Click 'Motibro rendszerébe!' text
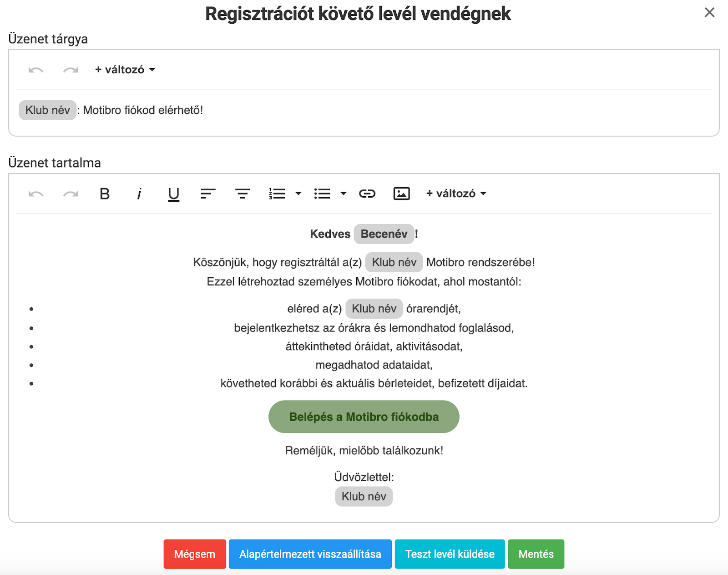The height and width of the screenshot is (575, 728). click(480, 262)
